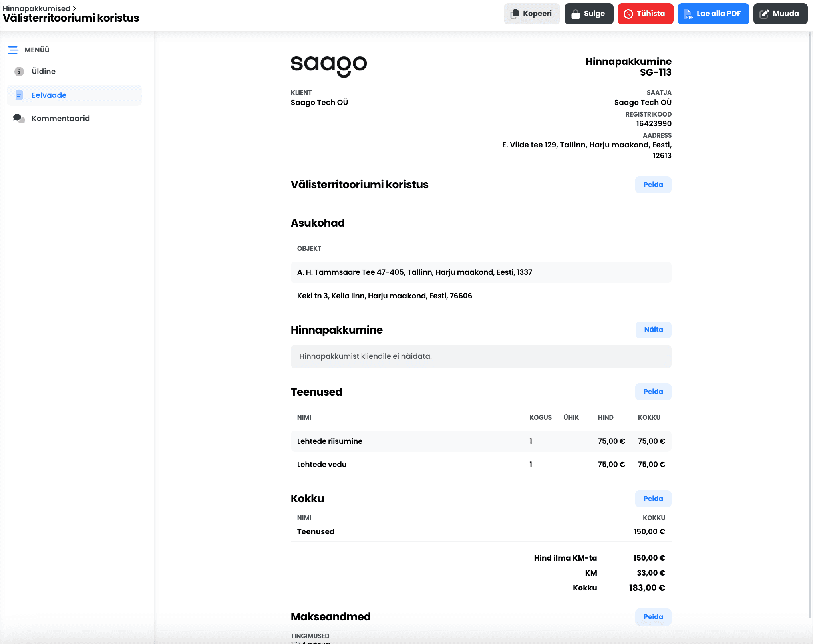Viewport: 813px width, 644px height.
Task: Click the Kopeeri button
Action: (532, 14)
